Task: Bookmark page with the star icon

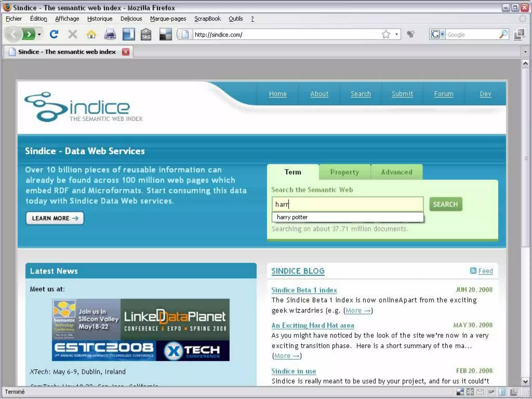Action: click(386, 34)
